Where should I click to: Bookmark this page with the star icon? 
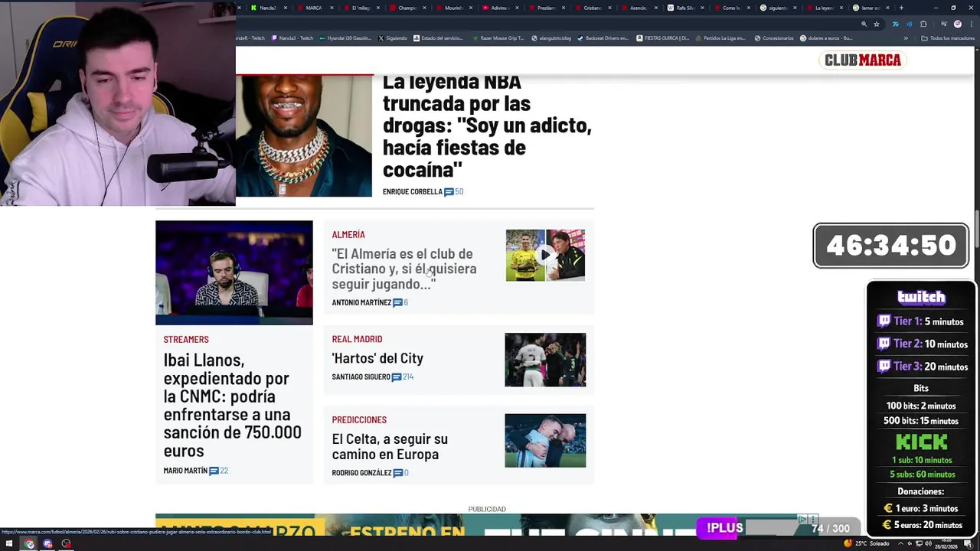click(877, 24)
